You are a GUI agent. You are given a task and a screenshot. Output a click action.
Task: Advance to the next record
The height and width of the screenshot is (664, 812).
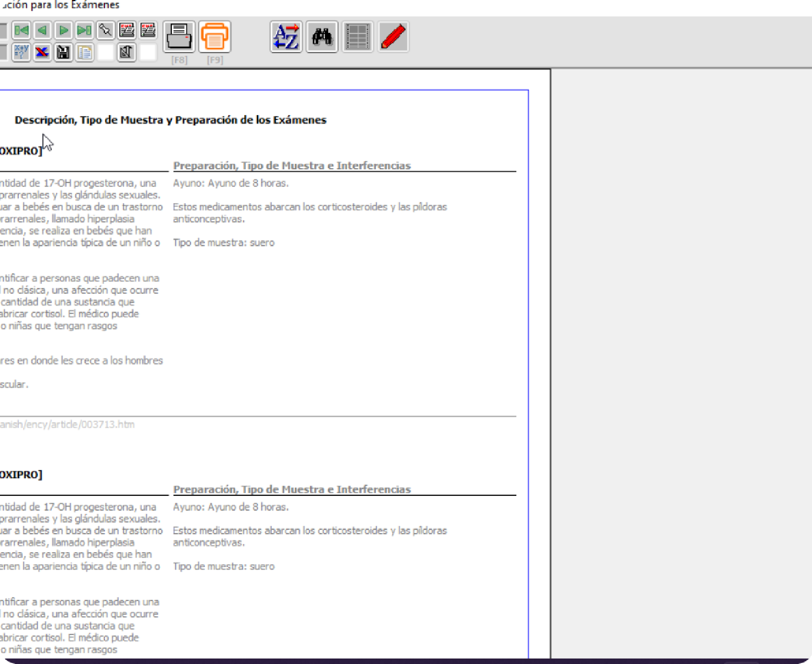point(63,30)
